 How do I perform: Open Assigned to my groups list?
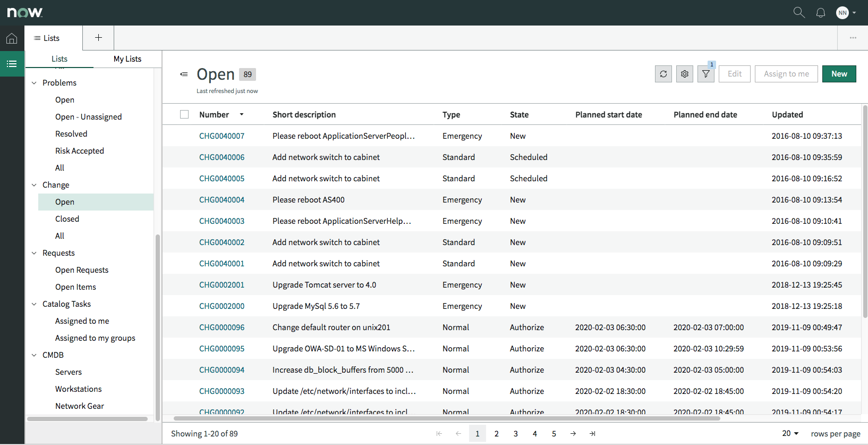pos(95,338)
